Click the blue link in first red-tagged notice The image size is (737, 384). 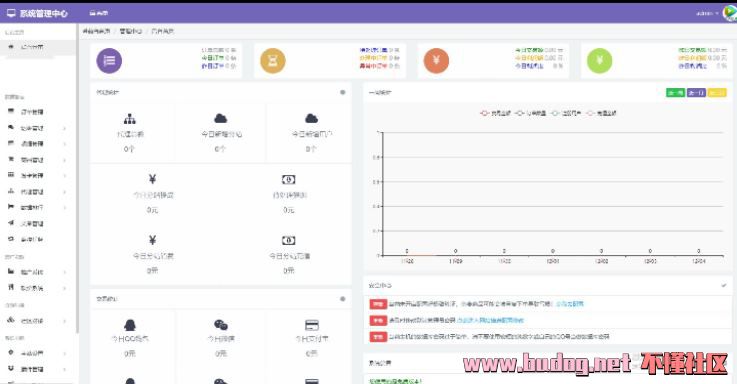point(569,304)
